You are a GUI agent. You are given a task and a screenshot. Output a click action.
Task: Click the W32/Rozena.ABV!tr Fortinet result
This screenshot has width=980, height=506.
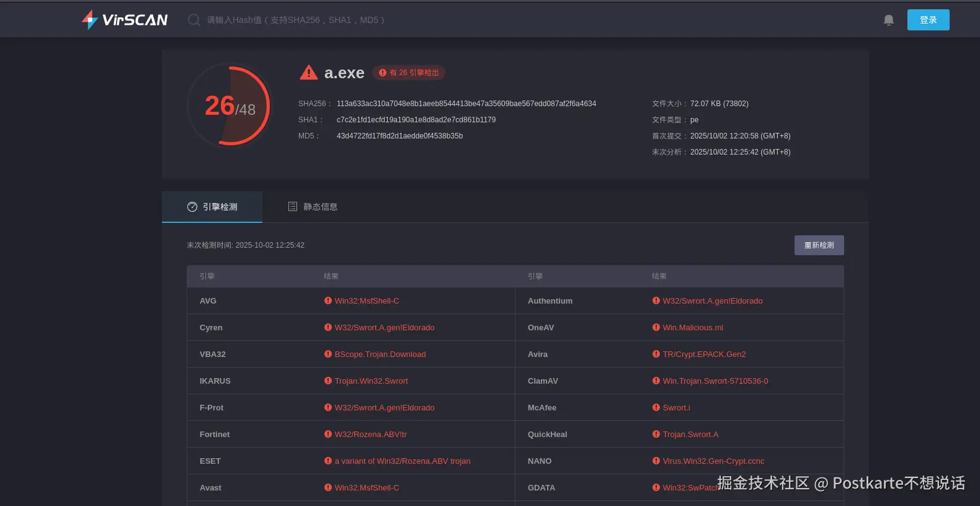(370, 434)
